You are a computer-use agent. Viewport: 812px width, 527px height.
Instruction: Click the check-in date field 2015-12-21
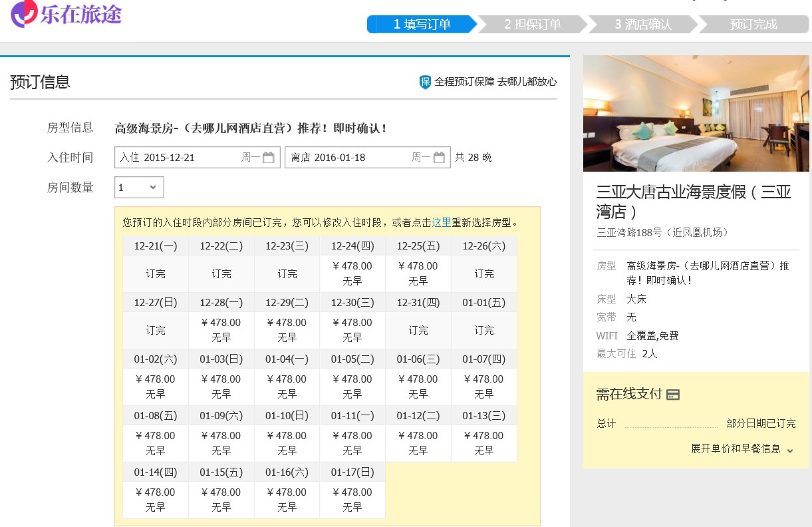tap(180, 158)
